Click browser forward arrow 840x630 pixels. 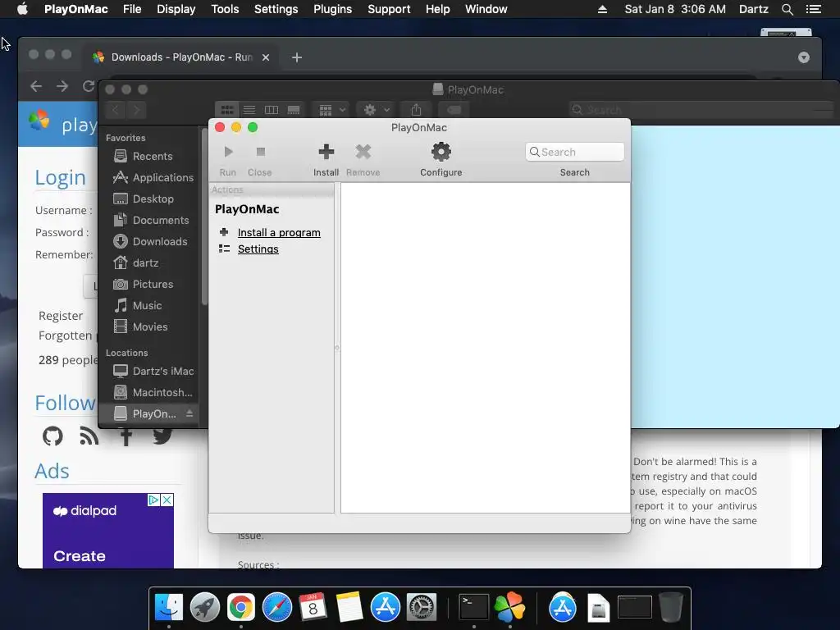click(62, 86)
